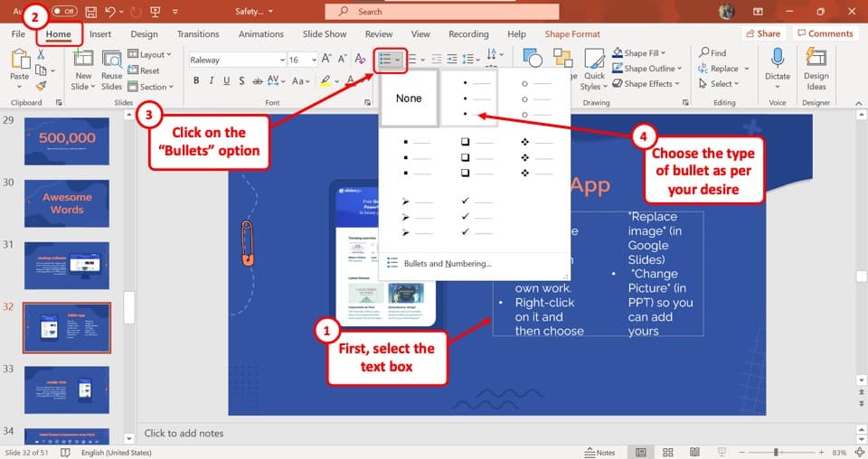Start slideshow from beginning icon in quick access toolbar
Screen dimensions: 868x459
[155, 12]
